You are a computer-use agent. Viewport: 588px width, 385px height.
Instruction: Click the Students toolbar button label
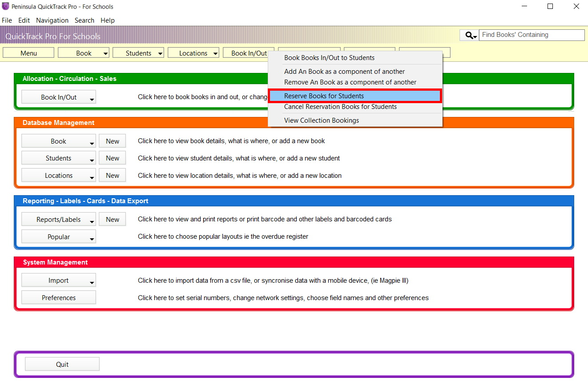point(138,53)
